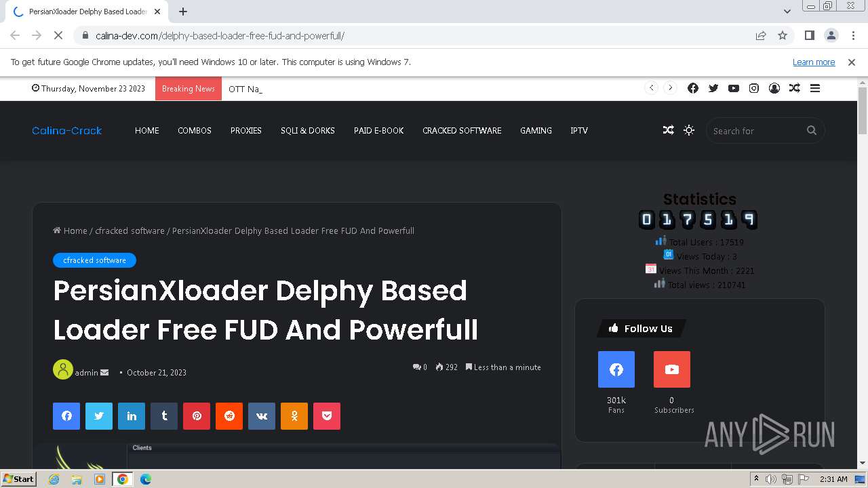This screenshot has height=488, width=868.
Task: Click random article icon in top bar
Action: pos(795,88)
